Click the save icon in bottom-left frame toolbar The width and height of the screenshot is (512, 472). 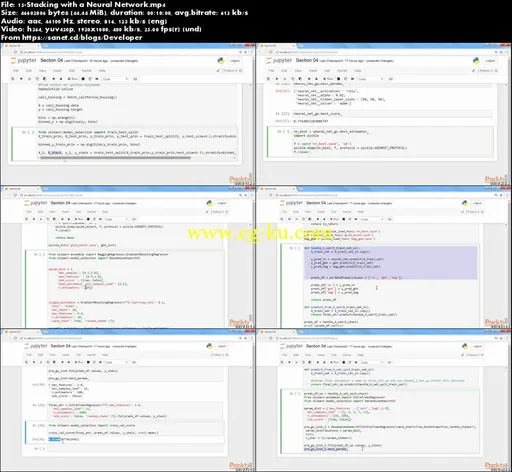[27, 362]
